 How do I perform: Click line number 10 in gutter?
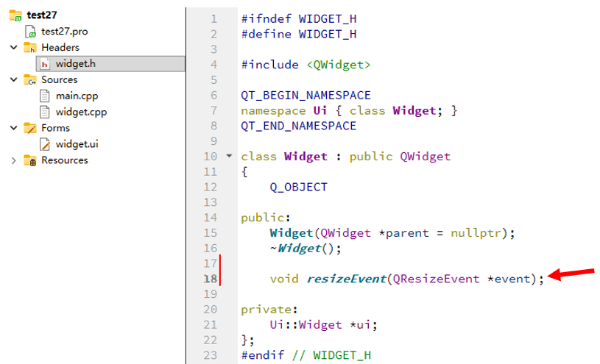click(x=211, y=157)
